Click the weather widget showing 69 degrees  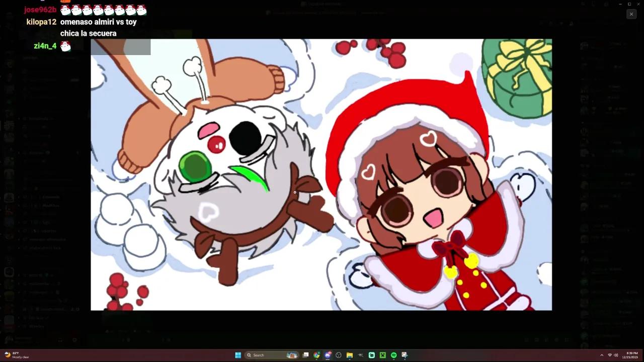click(x=15, y=356)
